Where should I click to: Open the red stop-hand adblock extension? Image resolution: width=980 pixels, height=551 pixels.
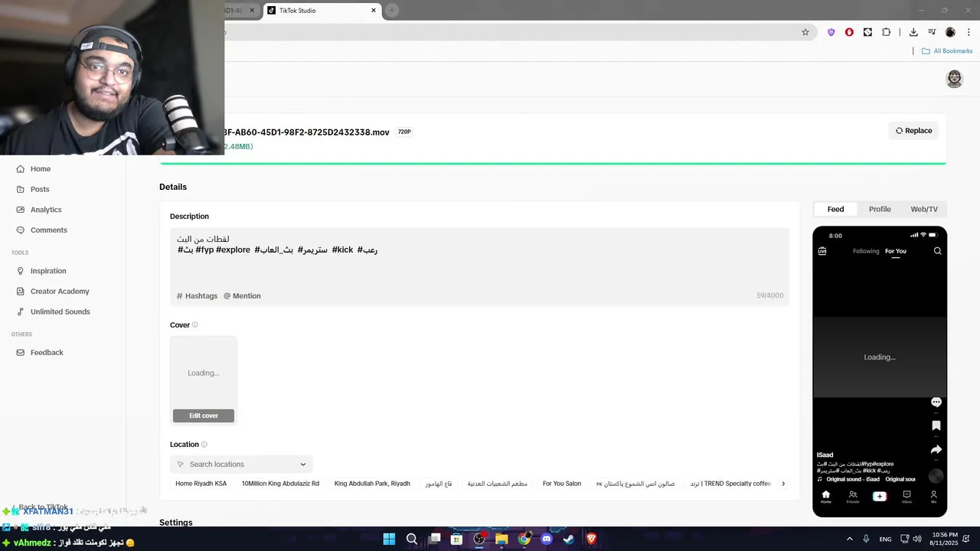(x=850, y=32)
